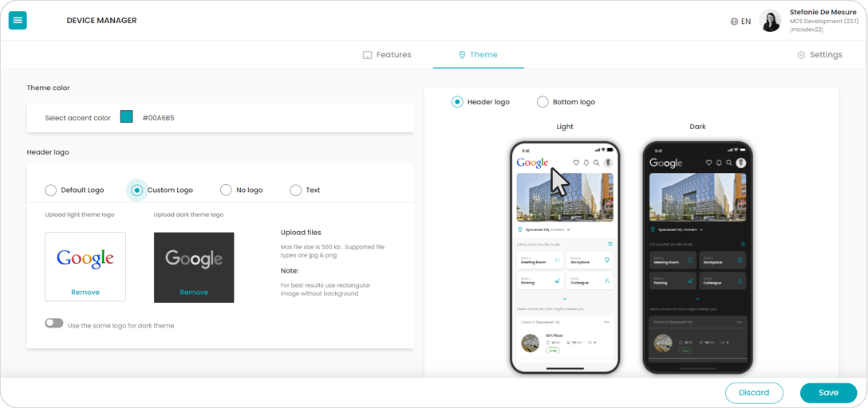Click the #00A6B5 hex color value

(158, 118)
